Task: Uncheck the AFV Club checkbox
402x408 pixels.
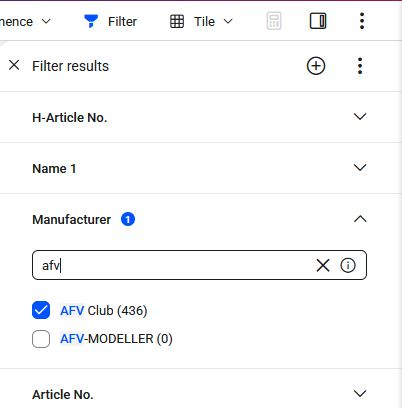Action: coord(41,310)
